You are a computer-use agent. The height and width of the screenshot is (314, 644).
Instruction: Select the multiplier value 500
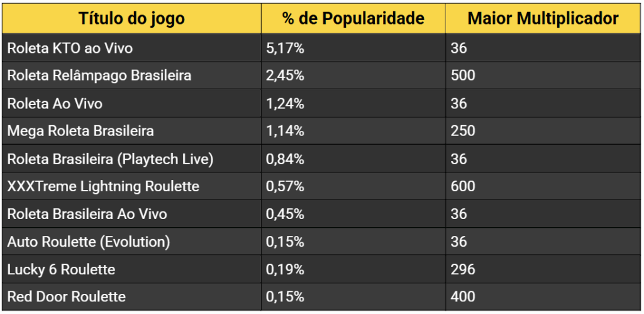[x=463, y=76]
